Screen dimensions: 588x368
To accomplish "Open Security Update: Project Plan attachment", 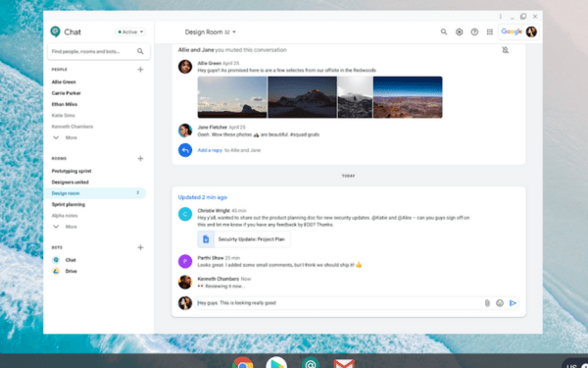I will (244, 239).
